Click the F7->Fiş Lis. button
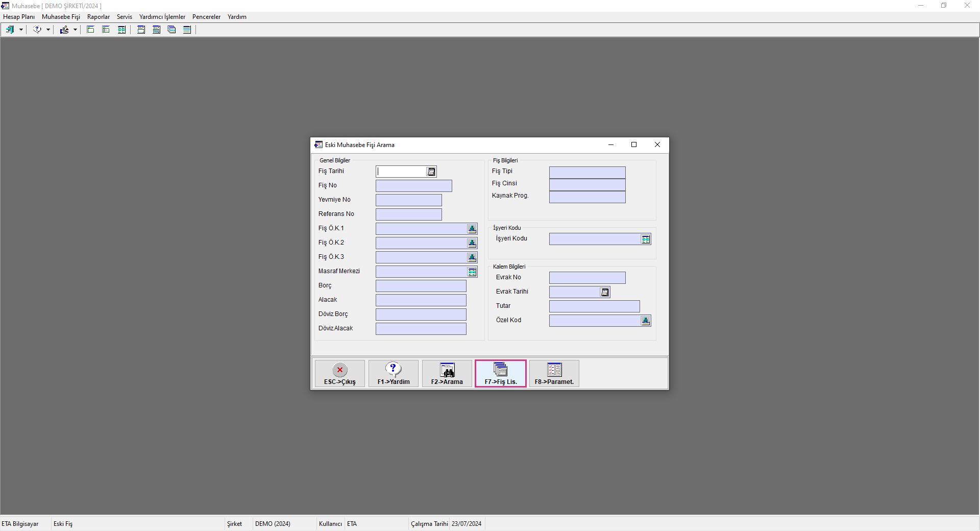 pos(500,374)
